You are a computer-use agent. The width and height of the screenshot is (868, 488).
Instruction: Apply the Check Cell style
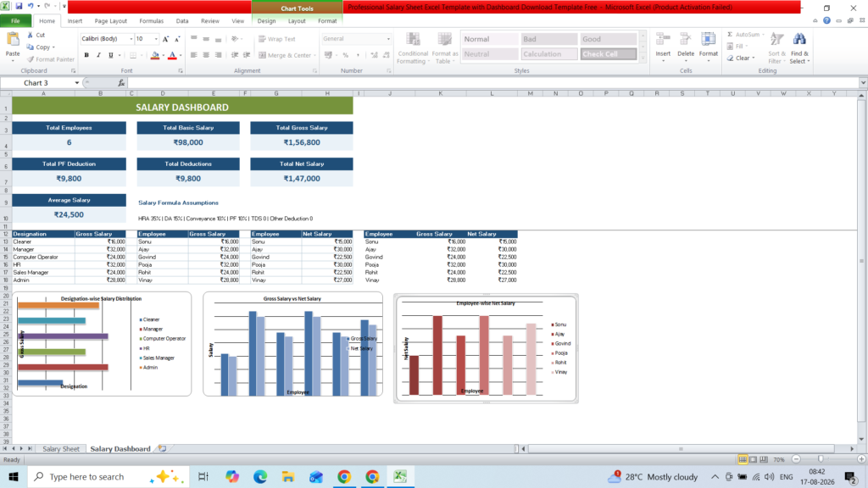point(609,54)
